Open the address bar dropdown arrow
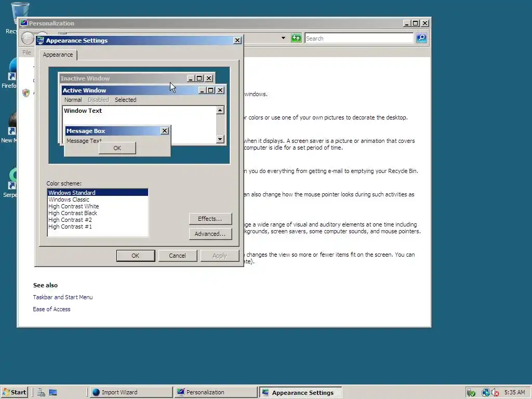 pyautogui.click(x=283, y=38)
